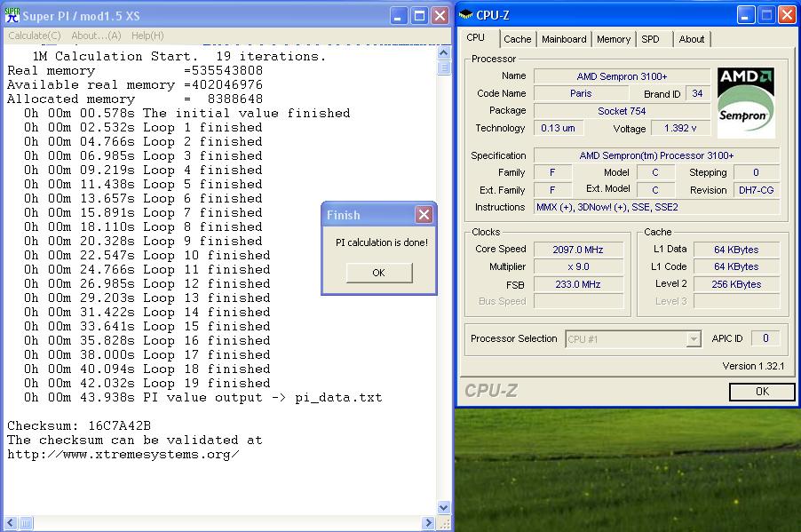
Task: Switch to the Cache tab in CPU-Z
Action: point(518,39)
